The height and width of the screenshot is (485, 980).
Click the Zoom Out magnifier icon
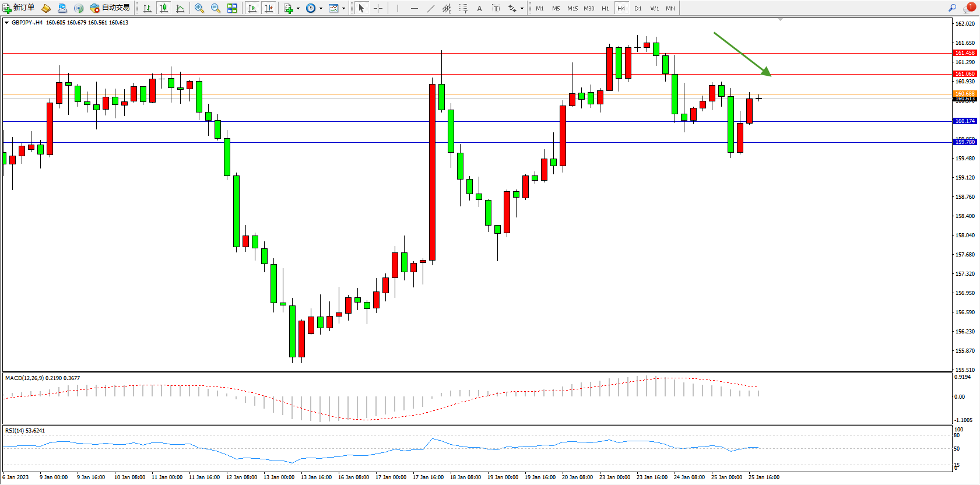pos(215,8)
